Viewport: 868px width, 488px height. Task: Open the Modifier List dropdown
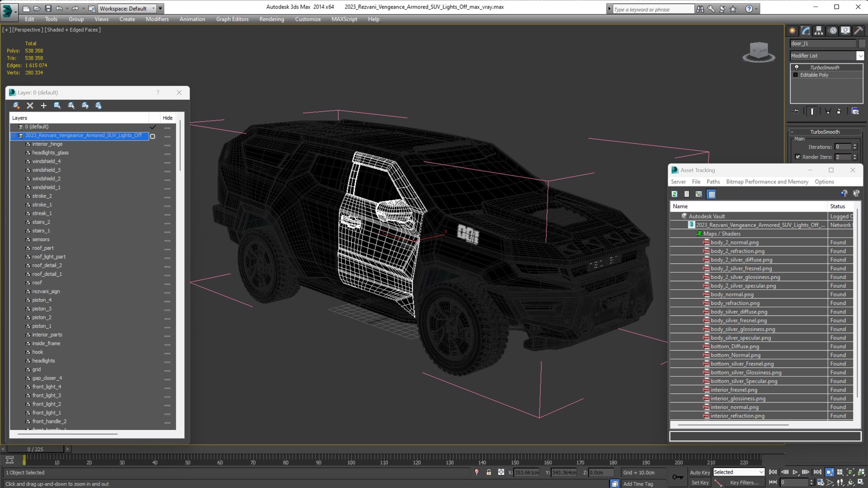pyautogui.click(x=860, y=56)
